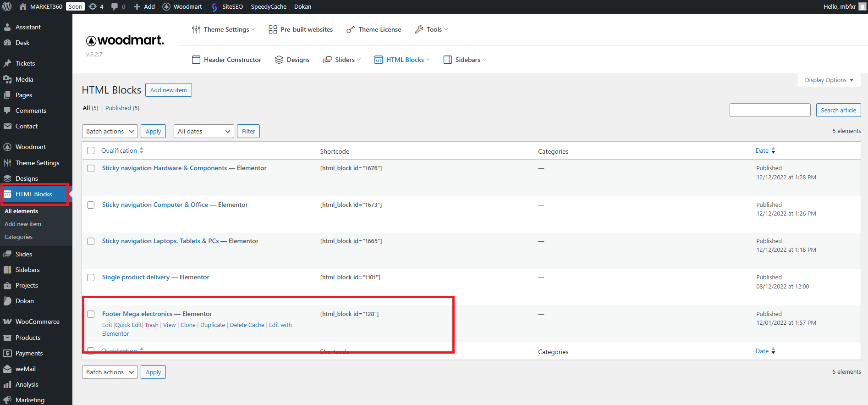Viewport: 868px width, 405px height.
Task: Click the user avatar next to Hello, mbfxr
Action: pos(862,6)
